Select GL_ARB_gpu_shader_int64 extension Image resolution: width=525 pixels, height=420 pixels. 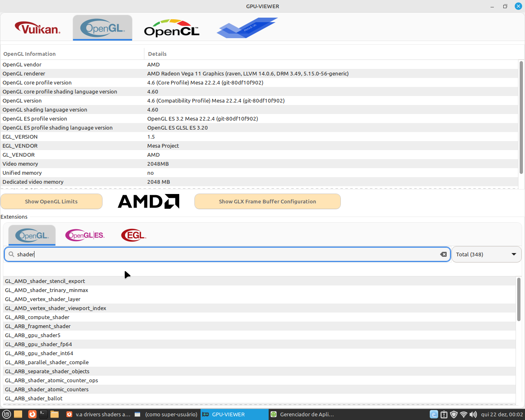[259, 353]
